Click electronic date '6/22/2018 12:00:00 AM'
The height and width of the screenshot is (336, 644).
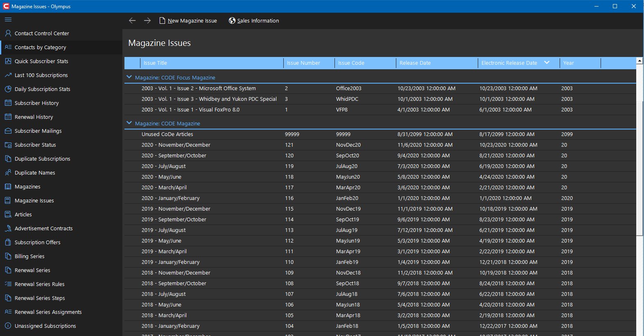(507, 294)
